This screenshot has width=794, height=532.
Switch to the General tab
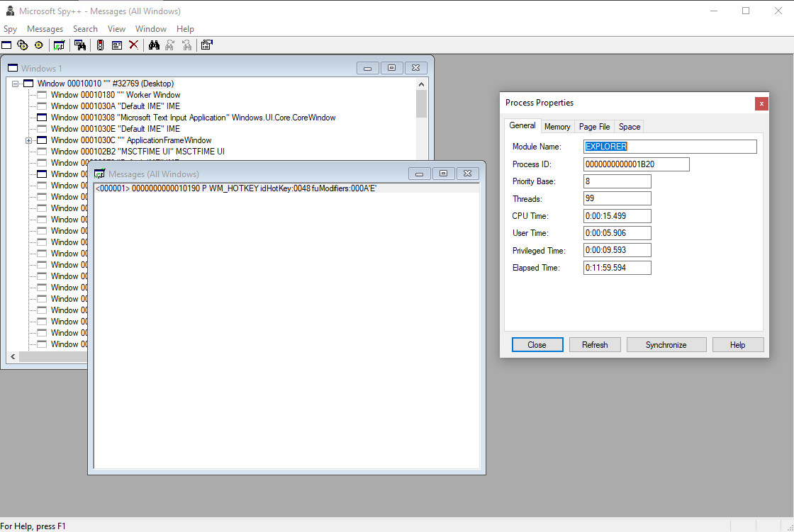pos(522,125)
